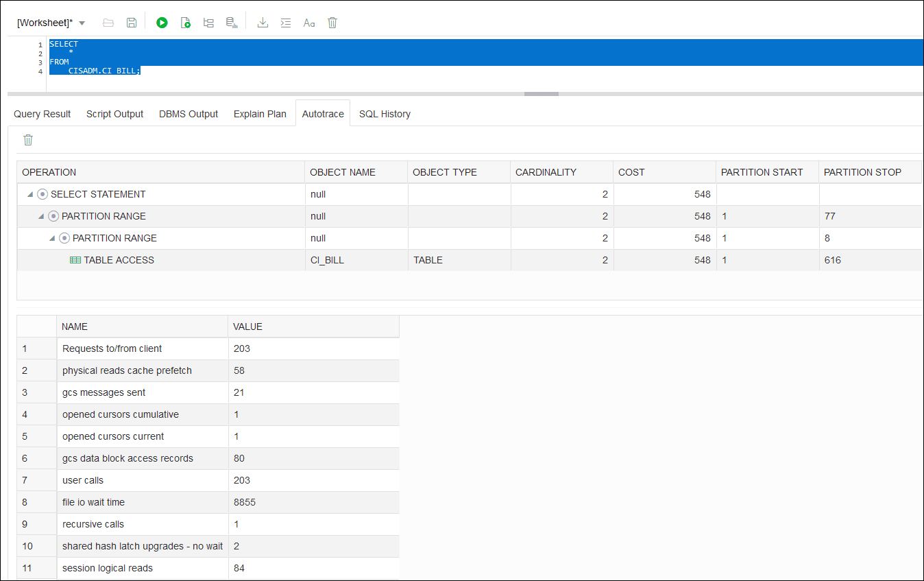Clear the Autotrace output using trash icon
This screenshot has width=924, height=581.
click(27, 139)
